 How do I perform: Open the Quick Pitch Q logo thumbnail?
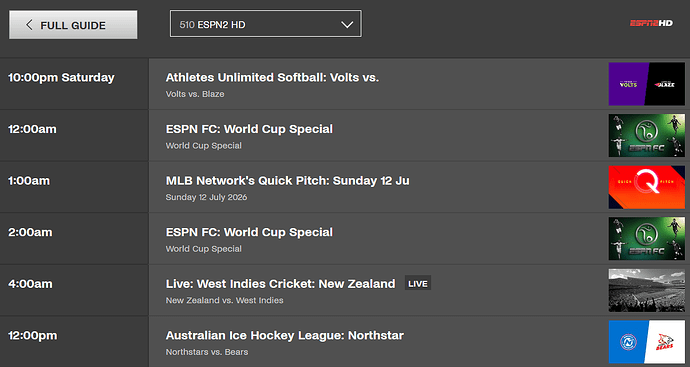[x=646, y=187]
